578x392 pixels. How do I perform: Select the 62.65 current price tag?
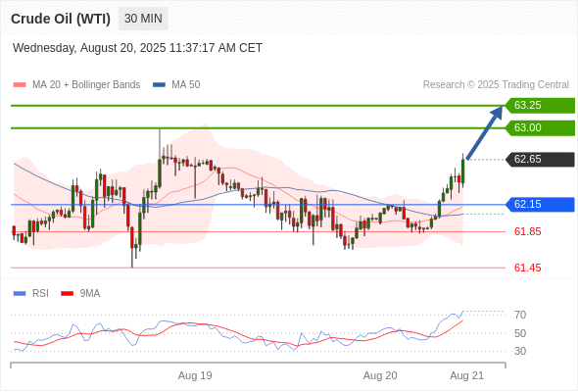[x=540, y=160]
